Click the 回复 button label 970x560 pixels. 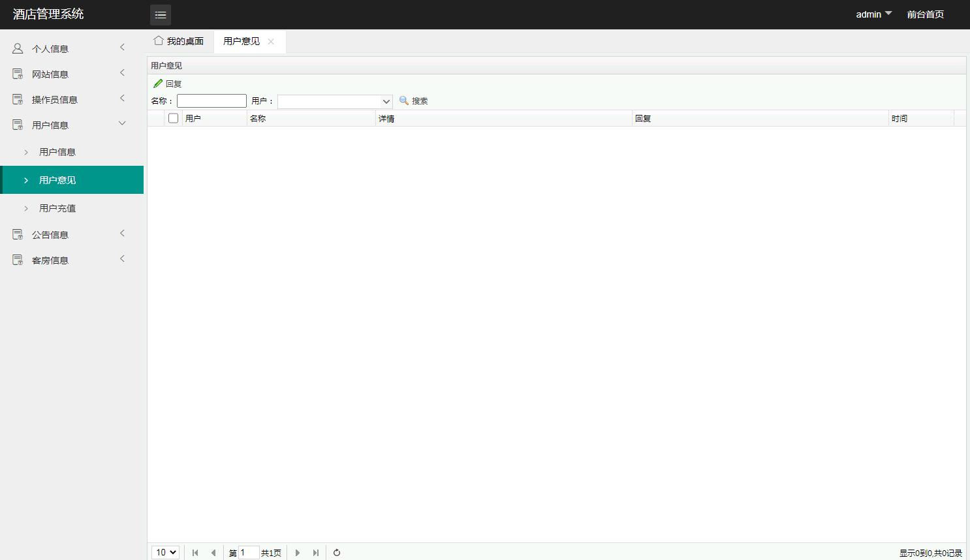174,84
